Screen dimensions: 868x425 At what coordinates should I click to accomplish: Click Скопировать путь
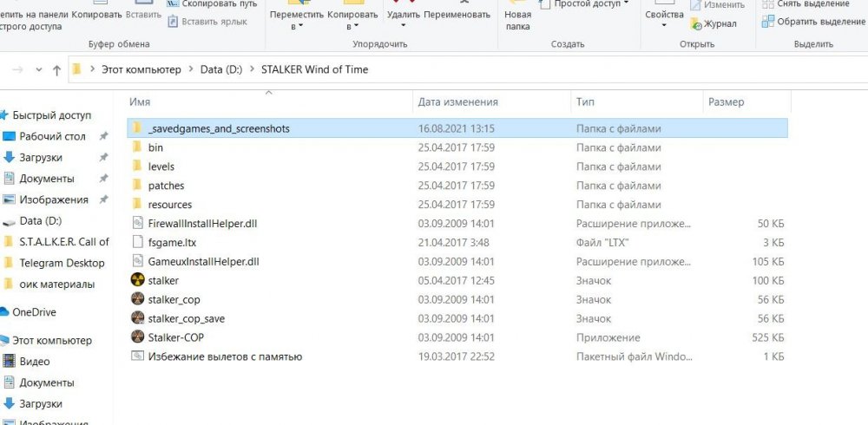[212, 3]
